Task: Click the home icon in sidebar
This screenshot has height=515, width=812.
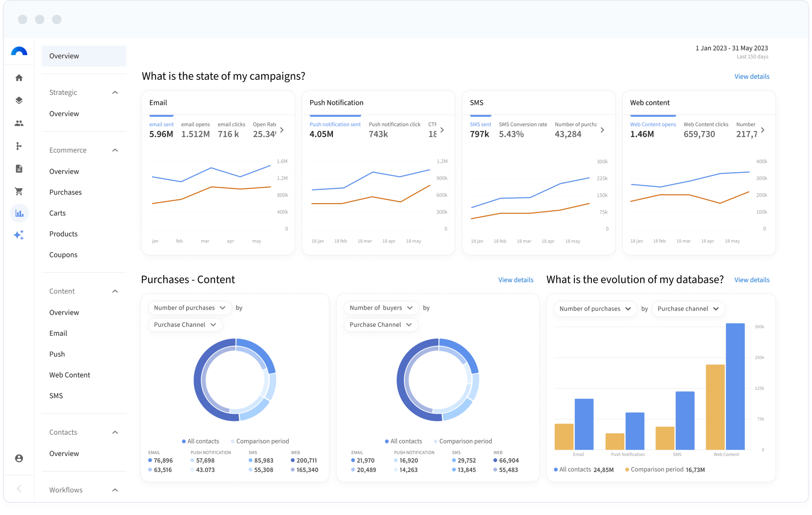Action: coord(19,78)
